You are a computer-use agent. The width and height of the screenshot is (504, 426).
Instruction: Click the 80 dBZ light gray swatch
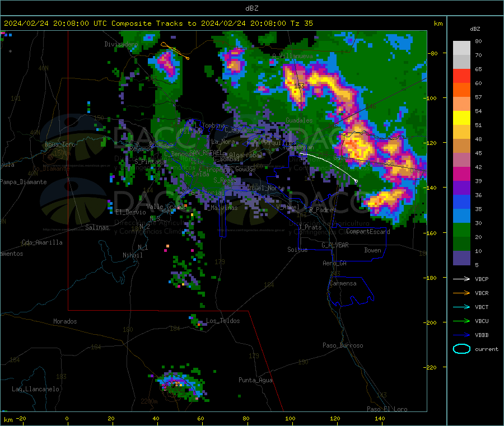click(461, 48)
